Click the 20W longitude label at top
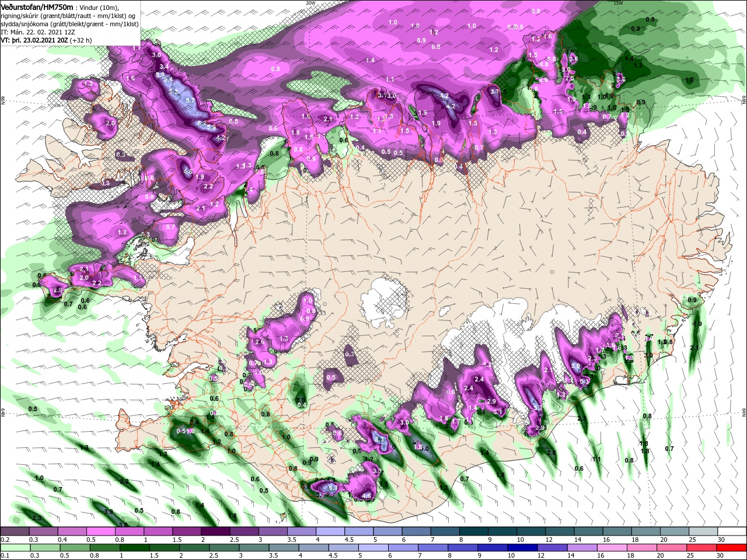Image resolution: width=747 pixels, height=560 pixels. (x=310, y=3)
